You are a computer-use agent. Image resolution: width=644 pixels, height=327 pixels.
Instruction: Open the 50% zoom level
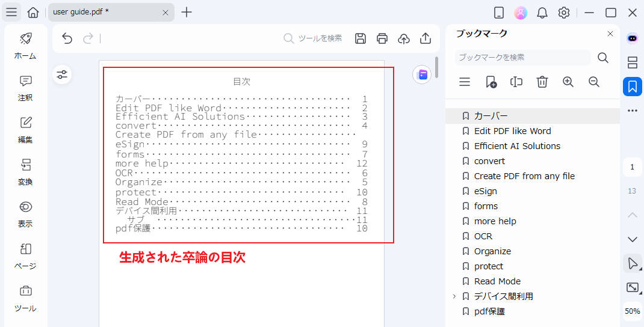633,311
